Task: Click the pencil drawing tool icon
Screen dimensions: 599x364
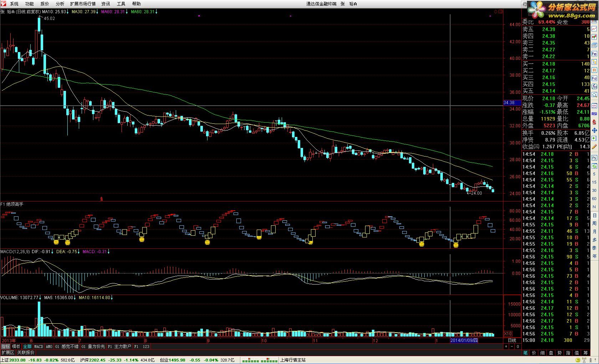Action: coord(594,147)
